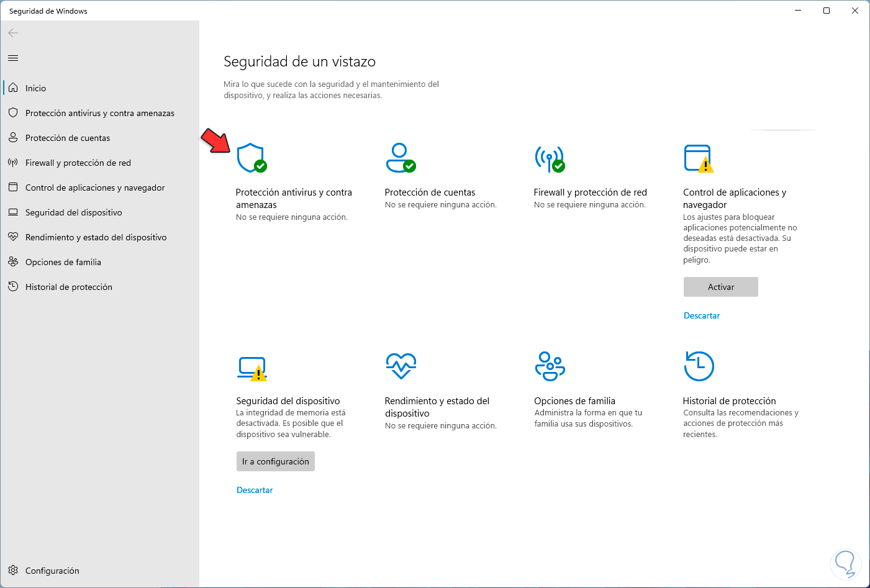Image resolution: width=870 pixels, height=588 pixels.
Task: Click the Opciones de familia tile title
Action: pos(574,401)
